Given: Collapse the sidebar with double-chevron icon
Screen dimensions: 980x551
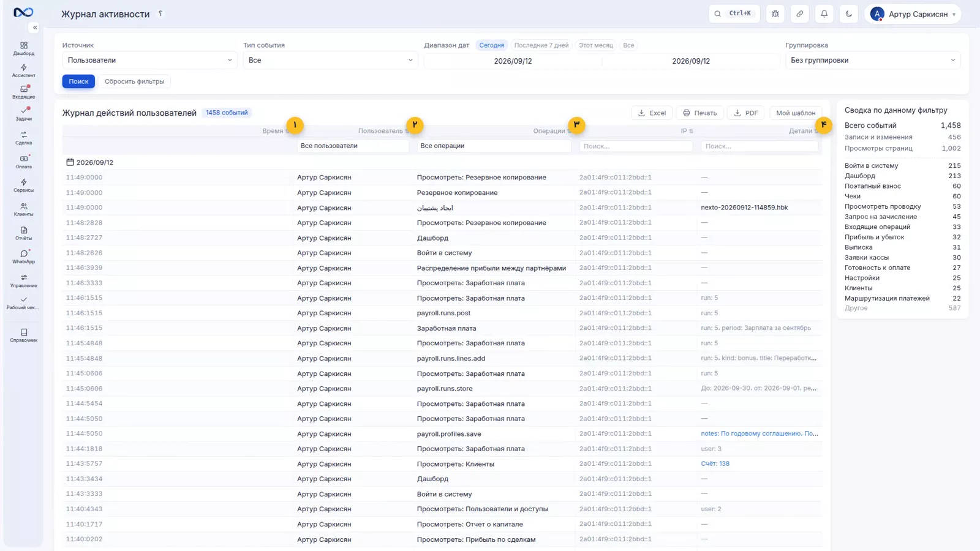Looking at the screenshot, I should pyautogui.click(x=35, y=28).
